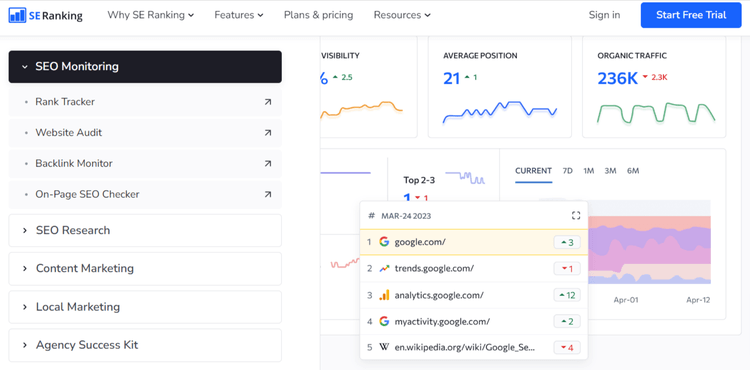750x370 pixels.
Task: Click the arrow icon next to Backlink Monitor
Action: (268, 163)
